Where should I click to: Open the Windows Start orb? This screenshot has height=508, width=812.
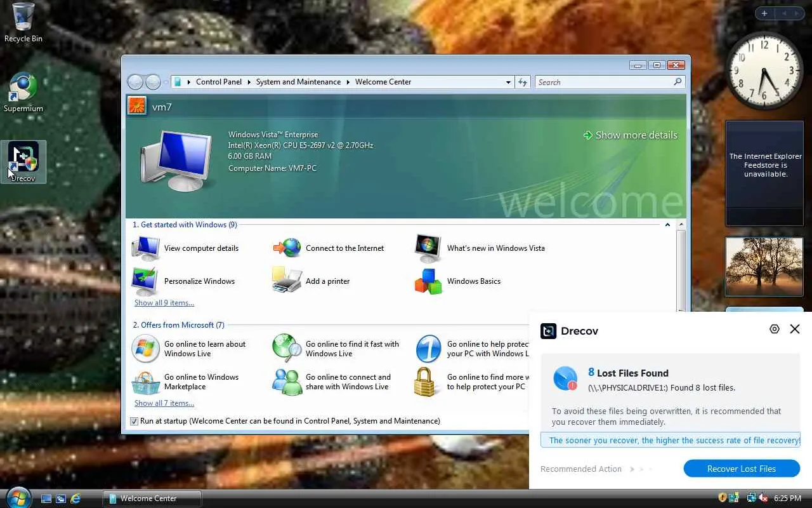click(20, 497)
